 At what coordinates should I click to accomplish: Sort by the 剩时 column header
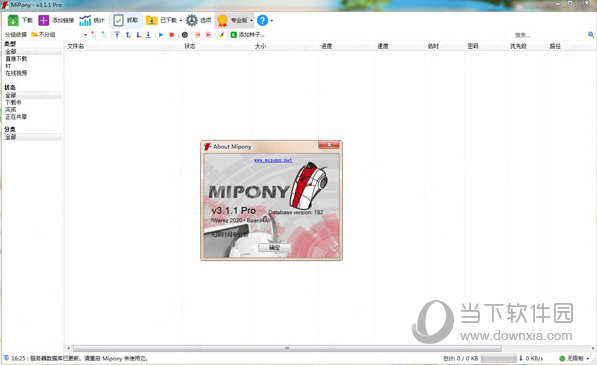(x=433, y=46)
